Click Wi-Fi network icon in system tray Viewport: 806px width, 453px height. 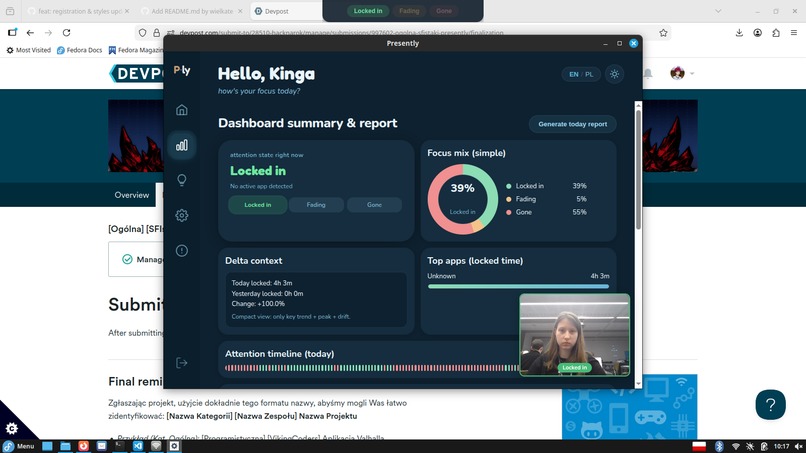point(736,446)
